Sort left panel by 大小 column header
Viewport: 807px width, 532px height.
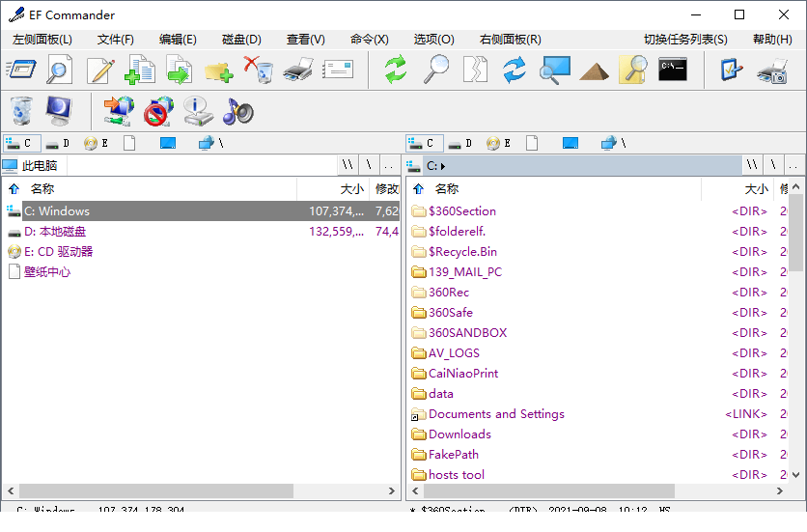(351, 189)
